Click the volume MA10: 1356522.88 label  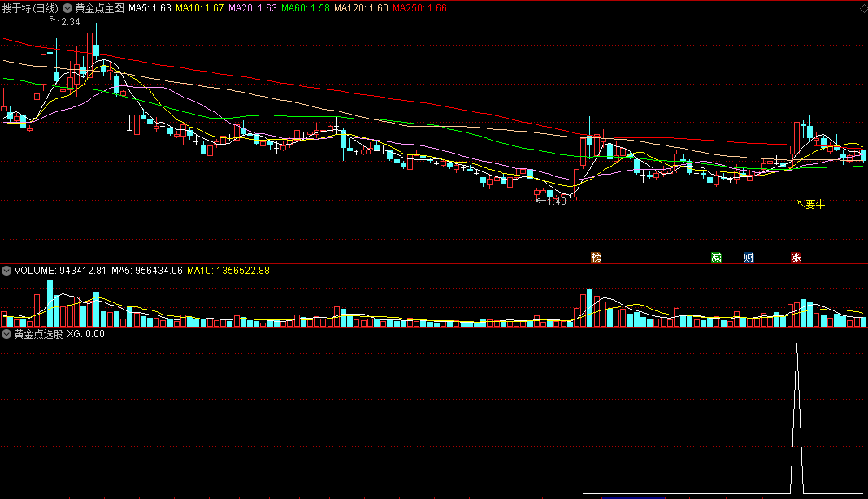click(228, 271)
